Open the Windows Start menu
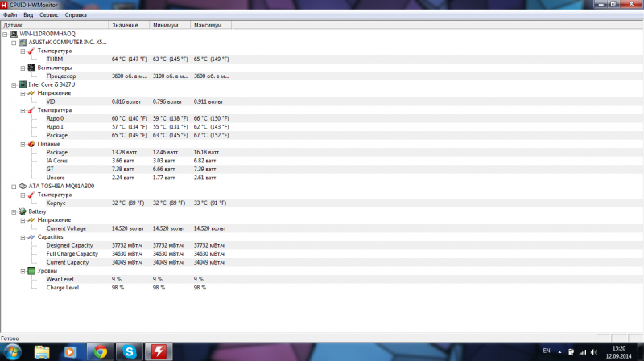 point(13,352)
